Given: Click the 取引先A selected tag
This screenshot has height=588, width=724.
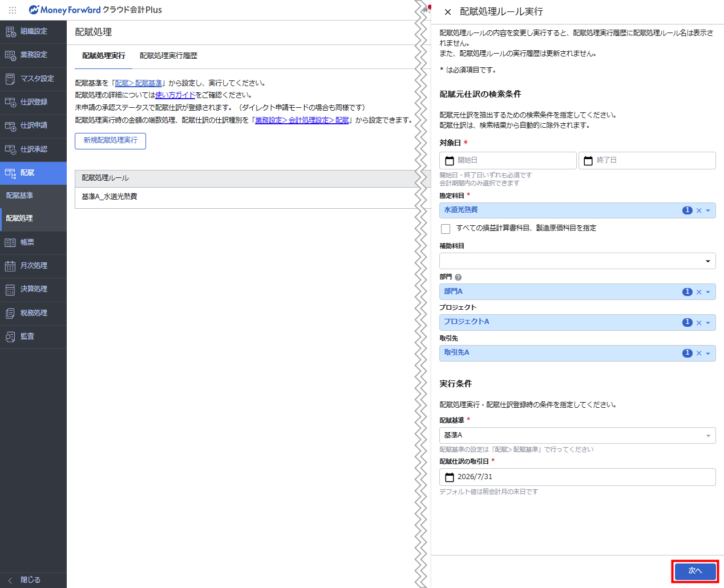Looking at the screenshot, I should coord(456,352).
